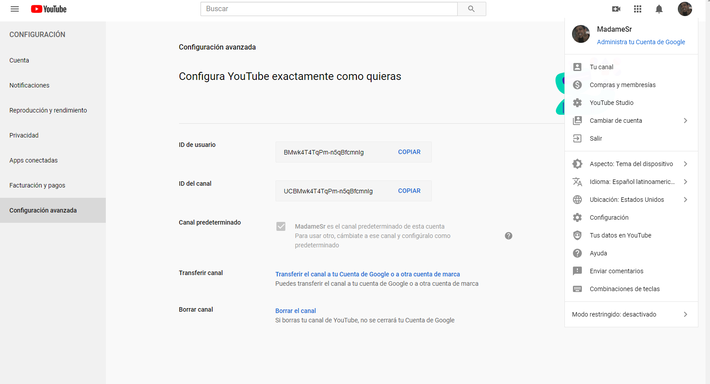Click the Aspecto theme icon
Screen dimensions: 710x384
point(577,164)
